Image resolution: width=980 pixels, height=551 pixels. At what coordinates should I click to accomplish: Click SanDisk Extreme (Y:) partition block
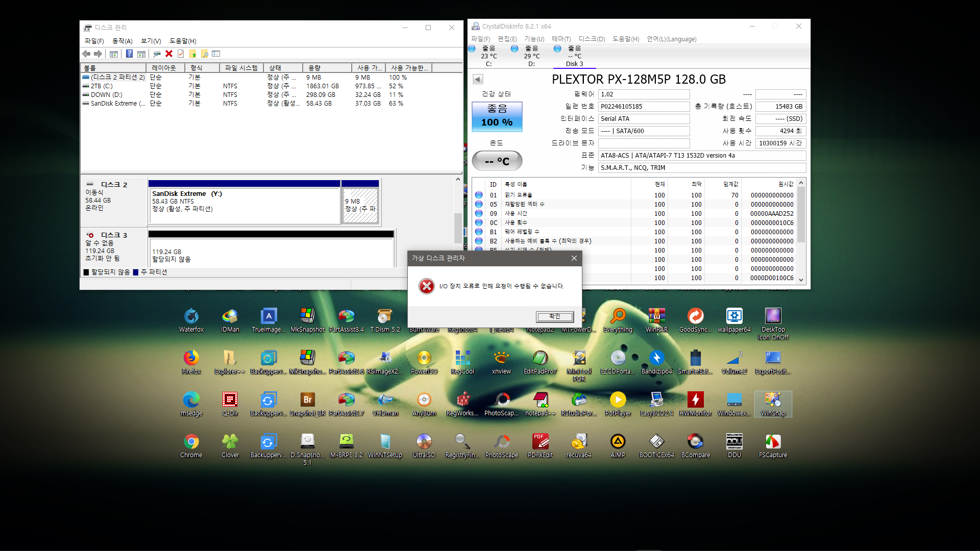point(244,202)
